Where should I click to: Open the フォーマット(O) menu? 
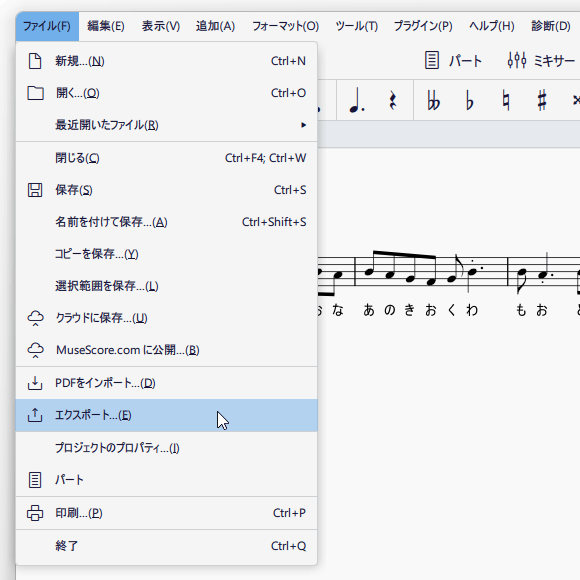[285, 26]
